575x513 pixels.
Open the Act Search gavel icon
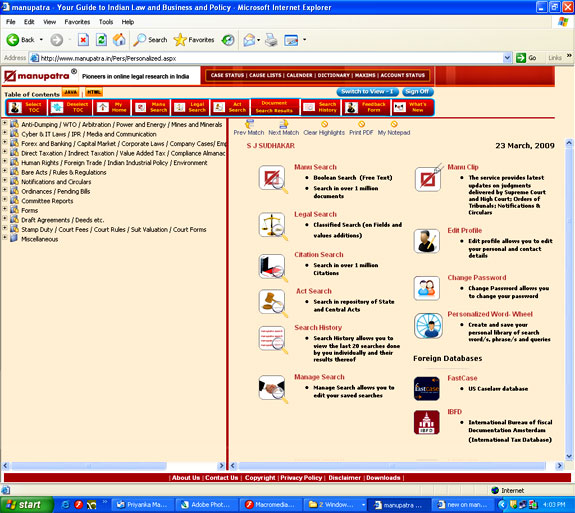click(x=273, y=303)
